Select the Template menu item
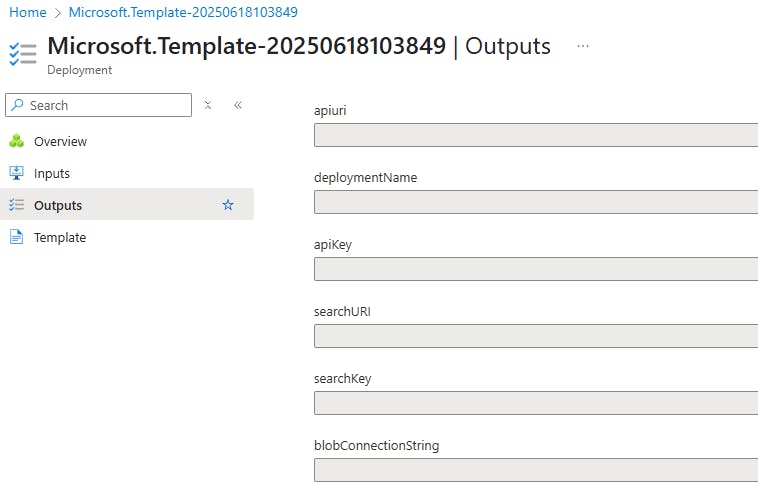The width and height of the screenshot is (758, 496). pos(60,237)
